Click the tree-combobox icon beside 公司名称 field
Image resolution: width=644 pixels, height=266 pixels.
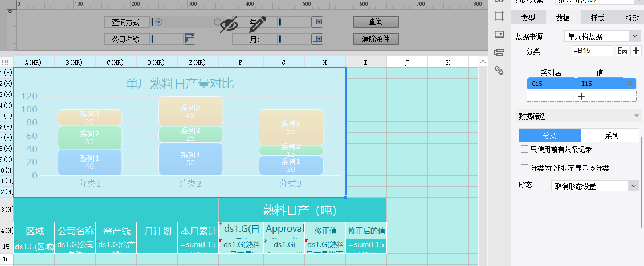pos(189,39)
